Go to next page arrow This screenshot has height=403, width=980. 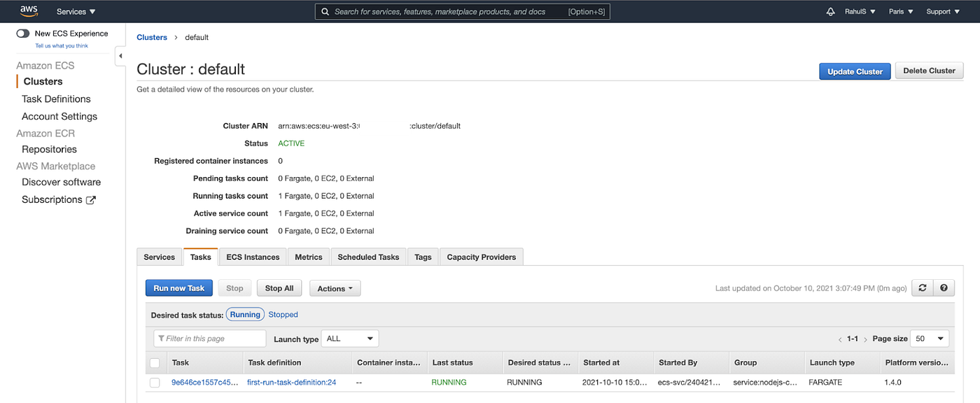pyautogui.click(x=865, y=339)
